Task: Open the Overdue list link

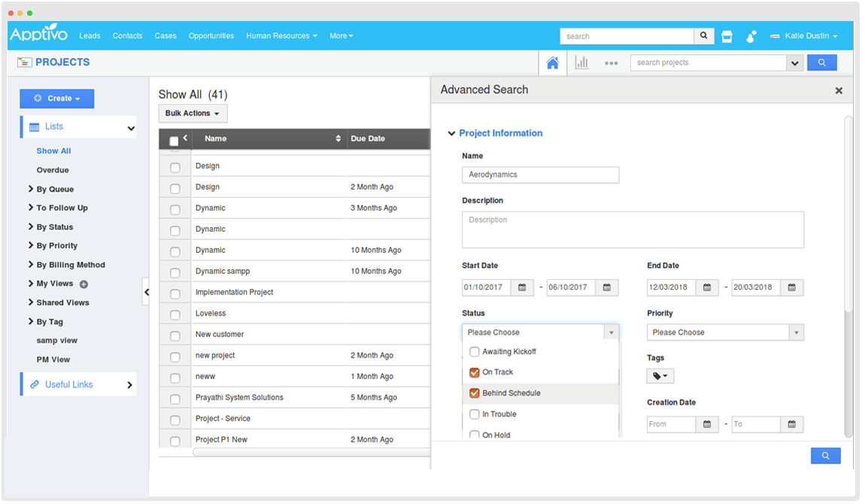Action: click(53, 170)
